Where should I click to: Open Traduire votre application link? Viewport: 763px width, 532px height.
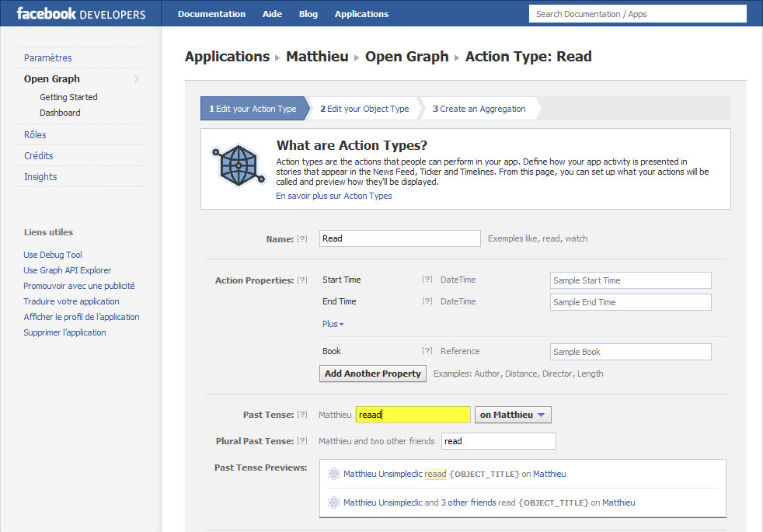(71, 301)
